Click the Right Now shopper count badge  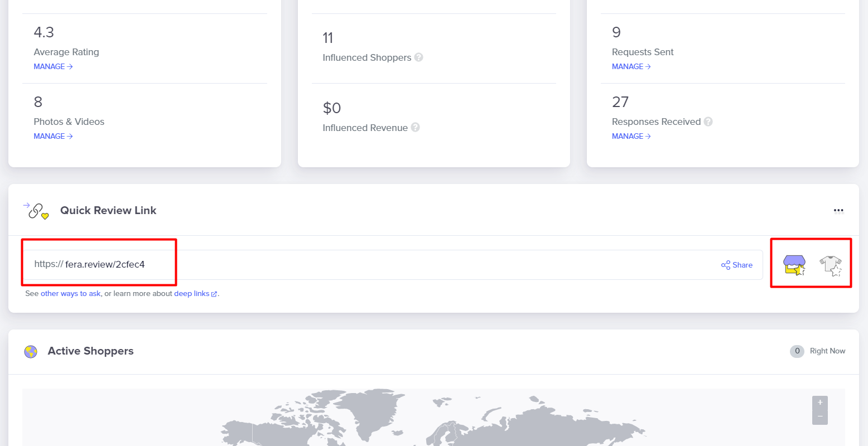tap(797, 351)
